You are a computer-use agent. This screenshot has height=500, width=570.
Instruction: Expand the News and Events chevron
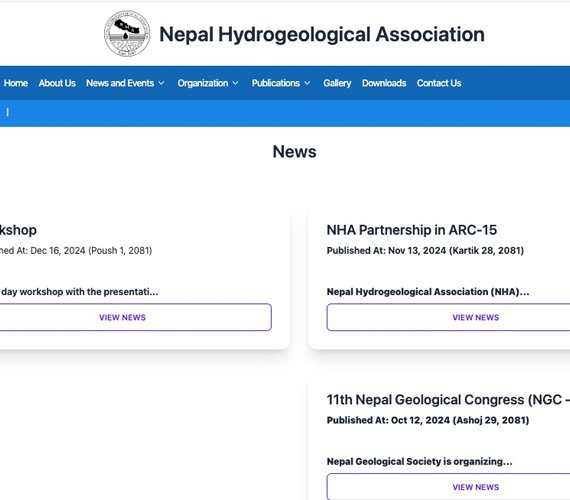click(161, 83)
